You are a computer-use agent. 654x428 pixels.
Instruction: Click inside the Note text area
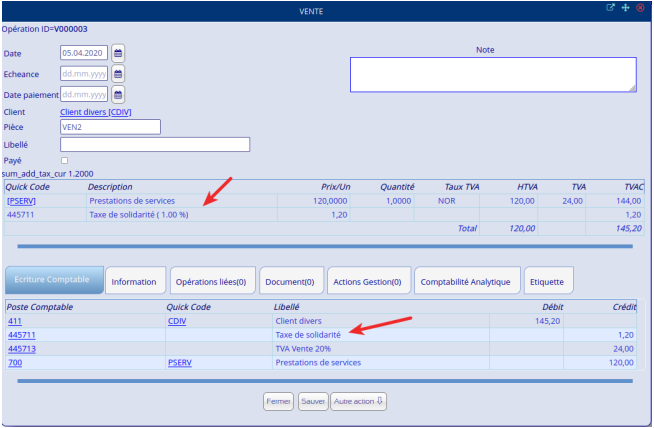[x=492, y=75]
